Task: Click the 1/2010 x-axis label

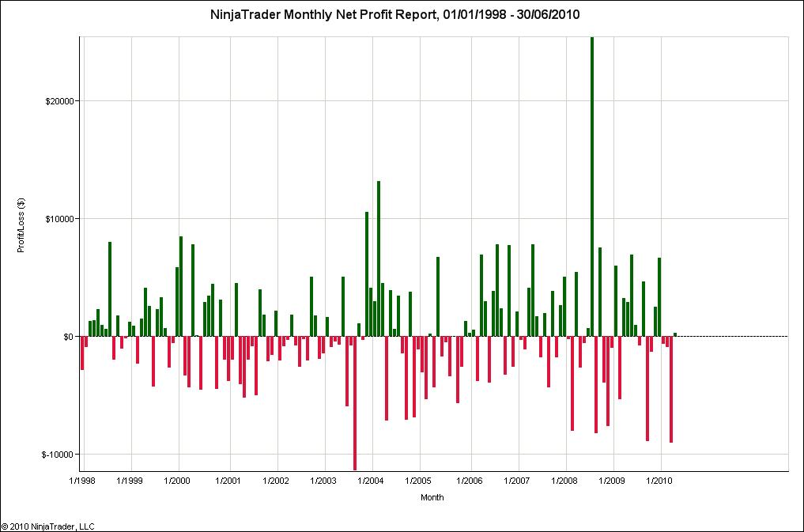Action: tap(659, 481)
